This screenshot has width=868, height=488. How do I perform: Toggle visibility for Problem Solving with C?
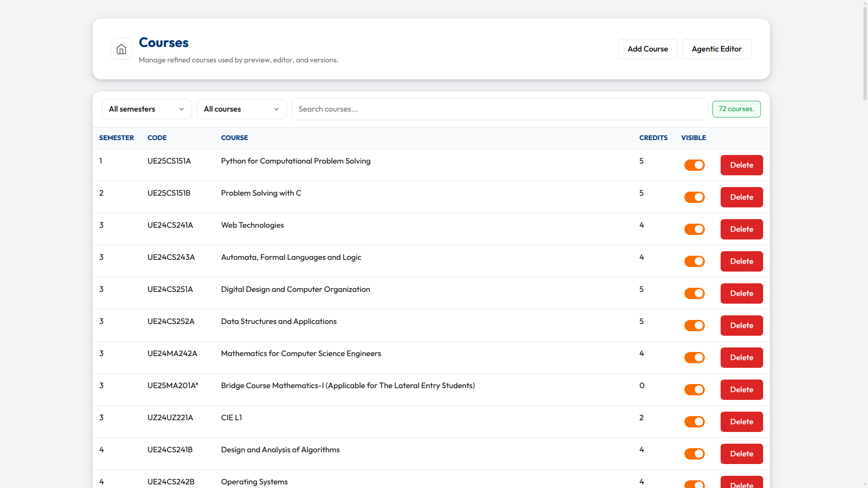694,197
